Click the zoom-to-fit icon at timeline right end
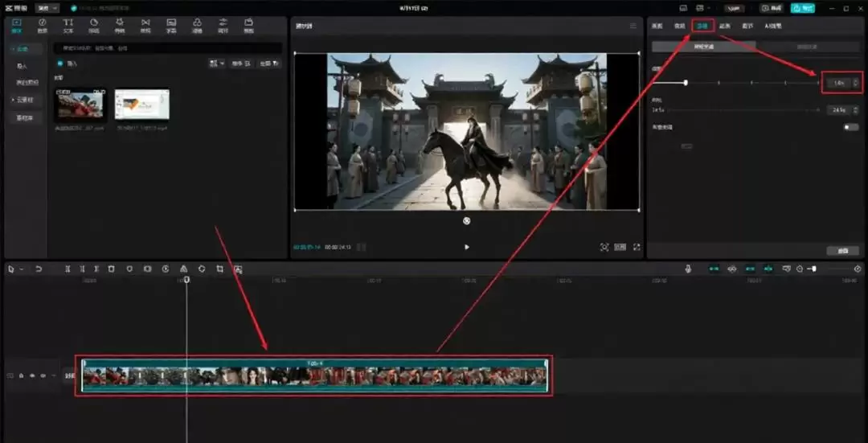The height and width of the screenshot is (443, 868). coord(858,269)
